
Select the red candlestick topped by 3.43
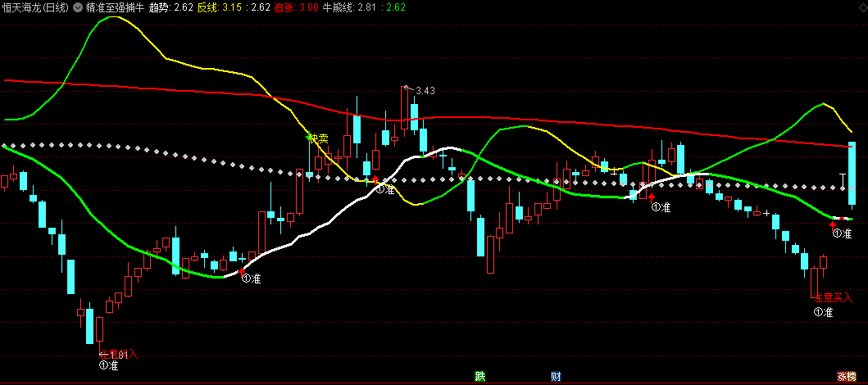click(x=404, y=108)
